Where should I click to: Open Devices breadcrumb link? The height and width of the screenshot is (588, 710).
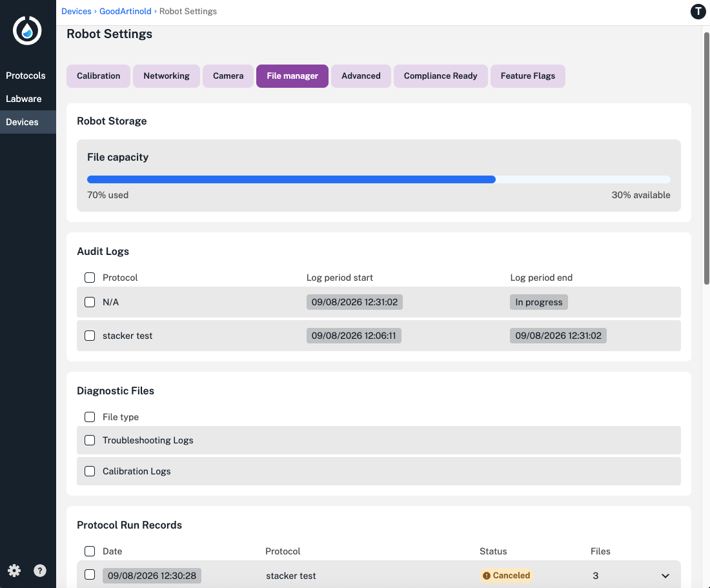coord(76,12)
